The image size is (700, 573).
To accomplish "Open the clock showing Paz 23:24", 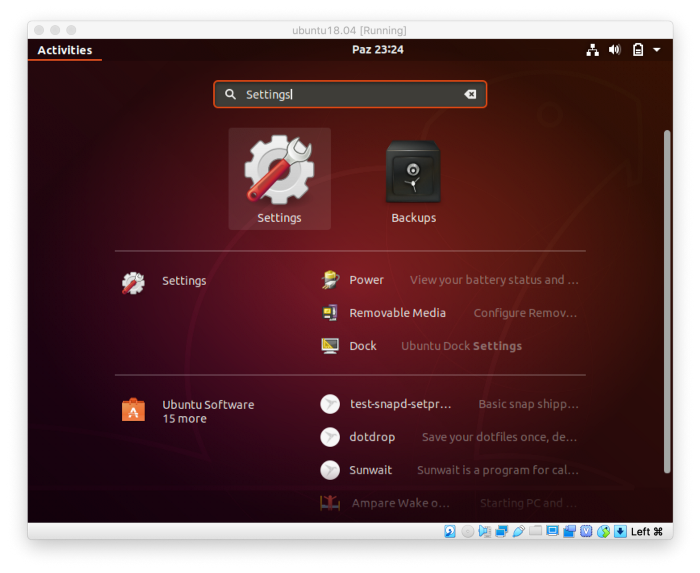I will (378, 50).
